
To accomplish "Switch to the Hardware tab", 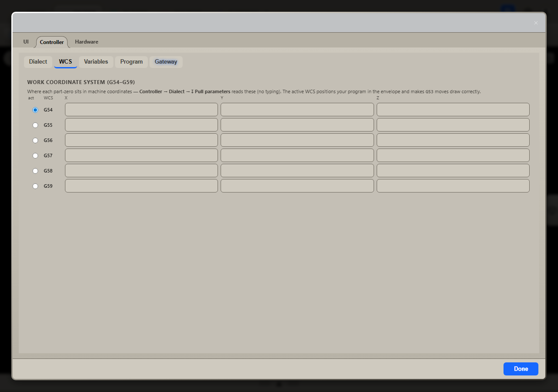I will tap(86, 42).
